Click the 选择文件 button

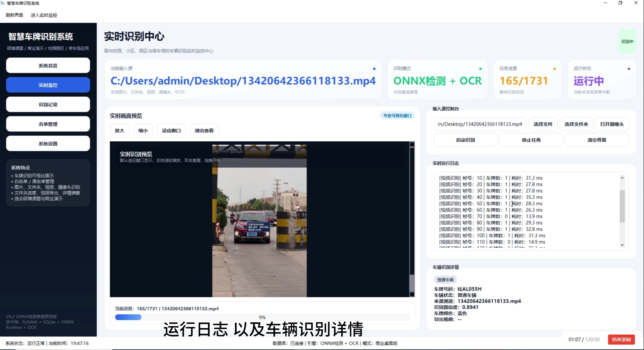tap(543, 124)
